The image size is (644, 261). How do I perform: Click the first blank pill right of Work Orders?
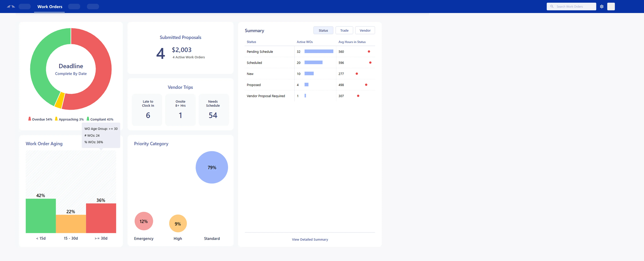tap(74, 7)
